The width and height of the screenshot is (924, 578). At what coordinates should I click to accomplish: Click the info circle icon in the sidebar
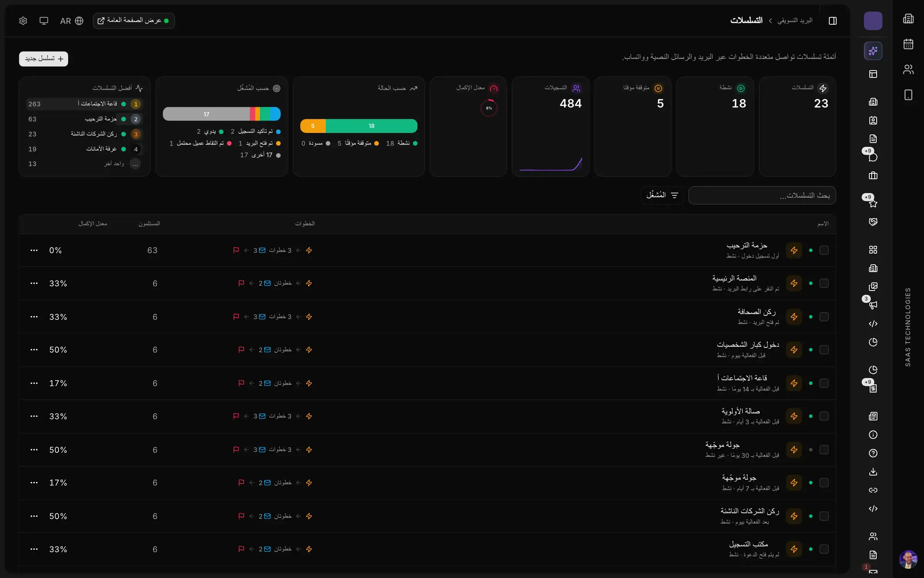(x=873, y=435)
